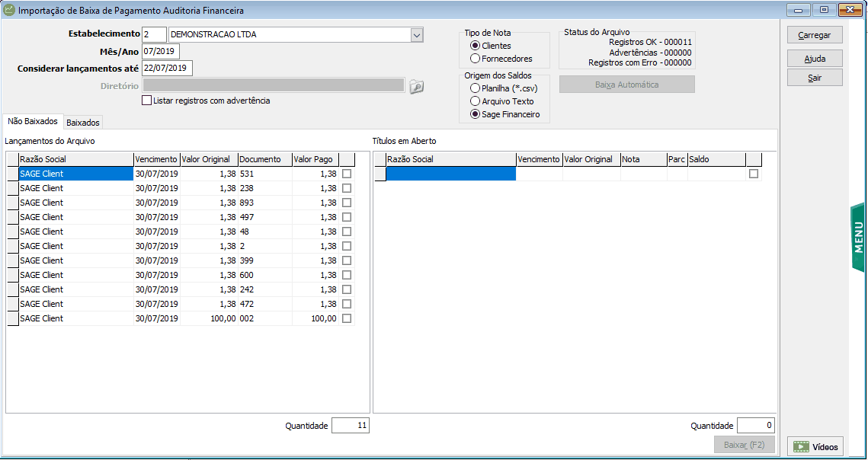Check 'Listar registros com advertência' checkbox
Image resolution: width=868 pixels, height=460 pixels.
tap(147, 101)
